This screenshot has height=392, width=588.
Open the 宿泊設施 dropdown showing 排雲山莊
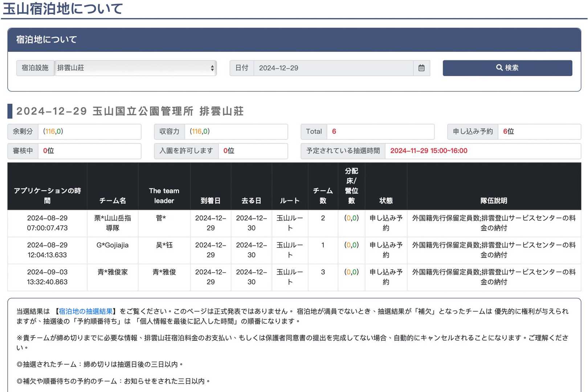tap(135, 68)
